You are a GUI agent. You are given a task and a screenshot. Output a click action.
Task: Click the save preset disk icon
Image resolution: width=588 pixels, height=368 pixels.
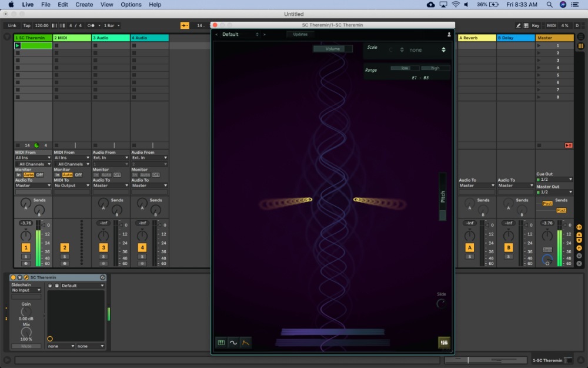pyautogui.click(x=56, y=286)
